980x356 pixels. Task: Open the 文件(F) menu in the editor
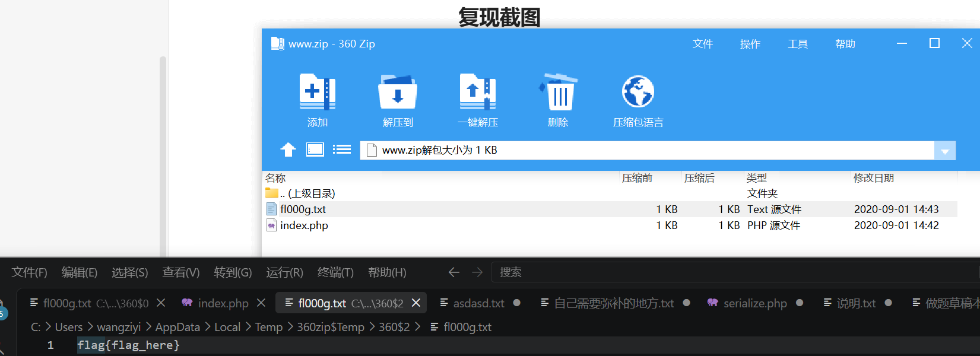[x=30, y=272]
